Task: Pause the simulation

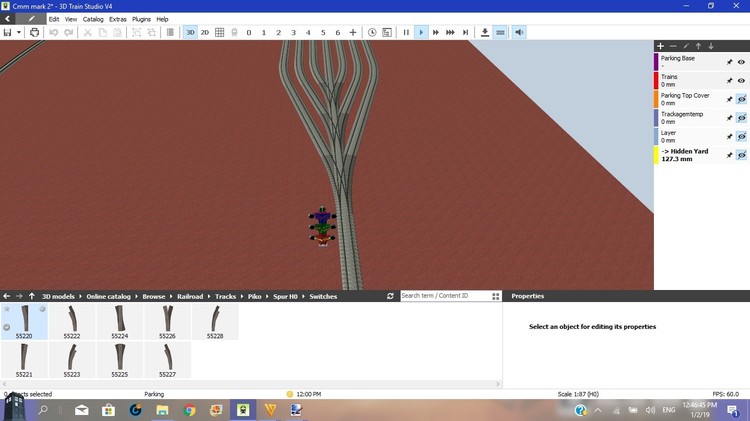Action: tap(406, 33)
